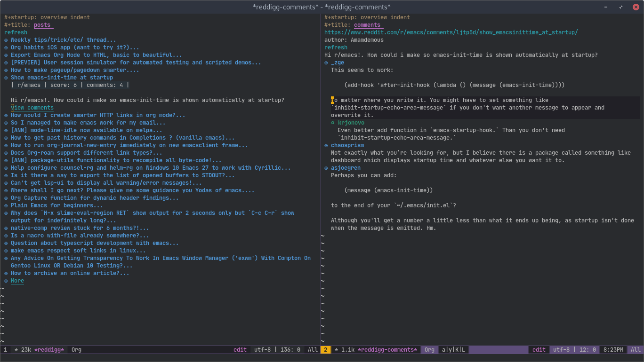Expand the 'How to make pageup/pagedown smarter' bullet
The height and width of the screenshot is (362, 644).
[x=6, y=70]
